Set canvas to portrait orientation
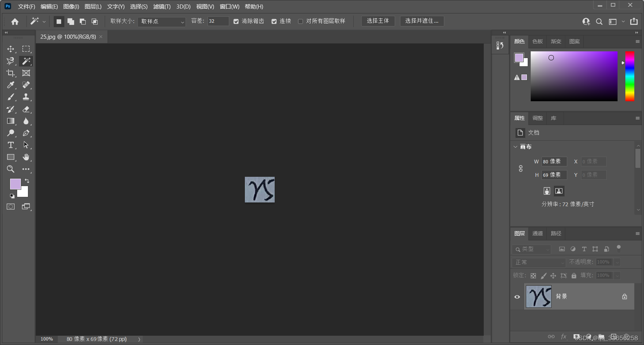Image resolution: width=644 pixels, height=345 pixels. point(547,191)
